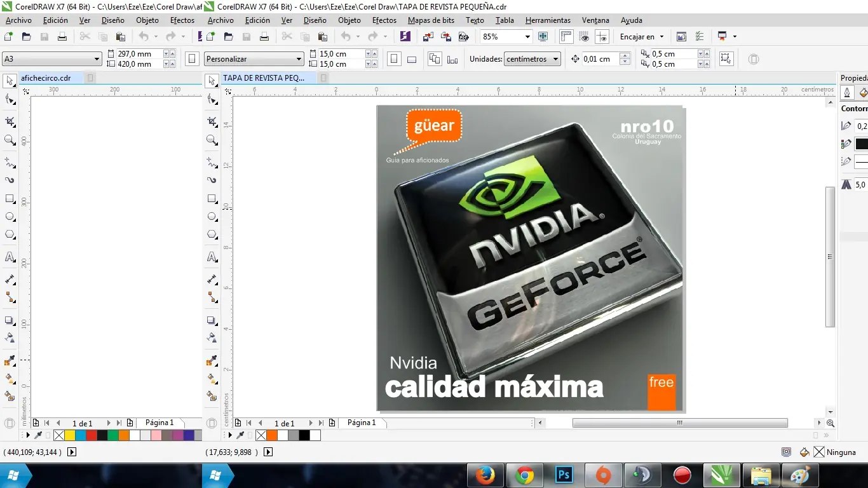
Task: Select Crop tool in TAPA DE REVISTA window
Action: pyautogui.click(x=212, y=121)
